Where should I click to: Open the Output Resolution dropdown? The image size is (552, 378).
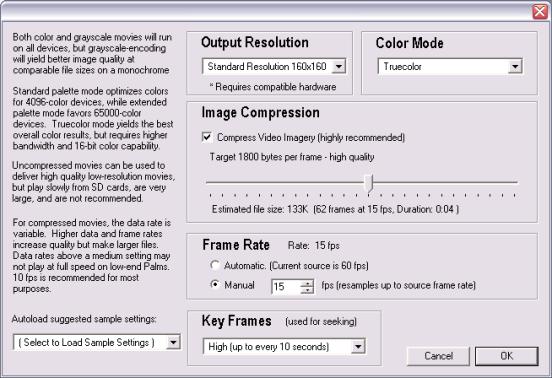[274, 66]
